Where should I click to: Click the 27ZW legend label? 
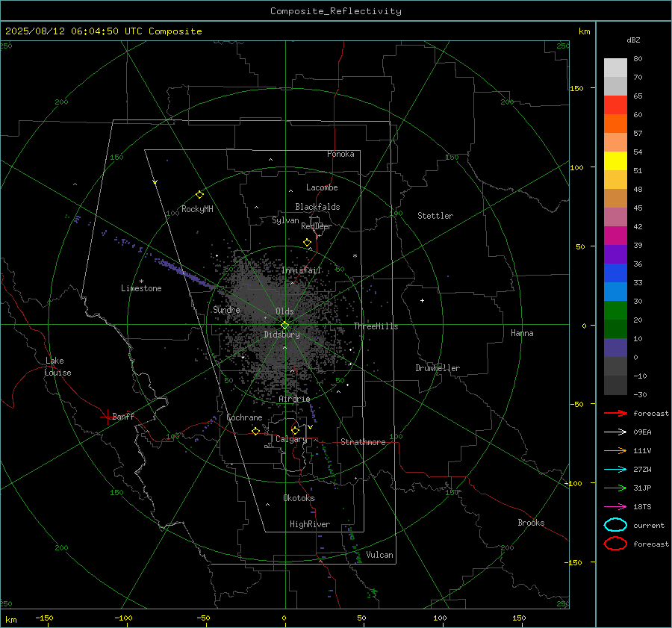point(642,470)
